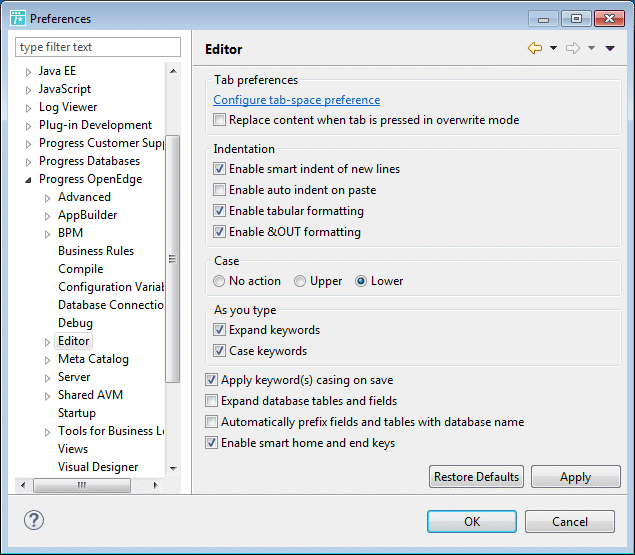This screenshot has height=555, width=635.
Task: Click the type filter text field
Action: coord(98,47)
